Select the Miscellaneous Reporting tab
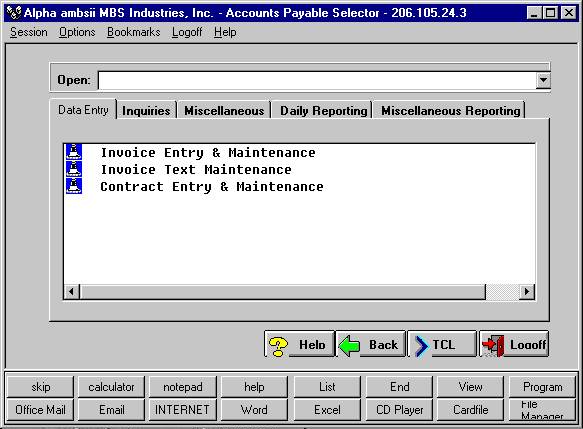Screen dimensions: 583x429 (450, 110)
